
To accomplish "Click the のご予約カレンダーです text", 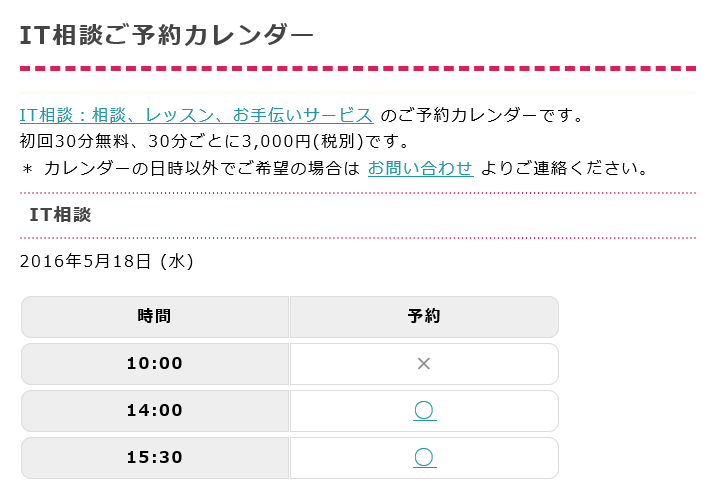I will pyautogui.click(x=482, y=115).
